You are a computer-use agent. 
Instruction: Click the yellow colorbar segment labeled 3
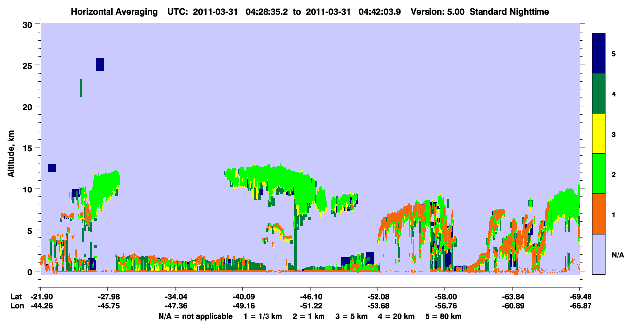599,133
